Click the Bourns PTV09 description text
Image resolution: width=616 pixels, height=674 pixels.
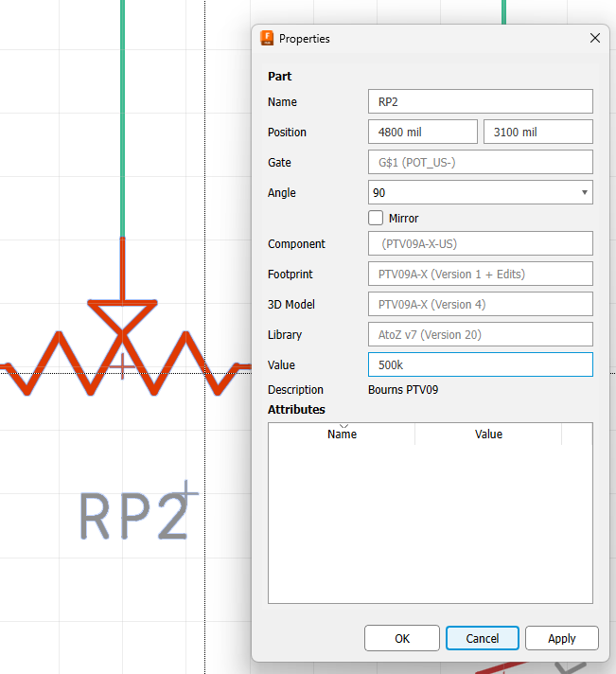(x=403, y=390)
